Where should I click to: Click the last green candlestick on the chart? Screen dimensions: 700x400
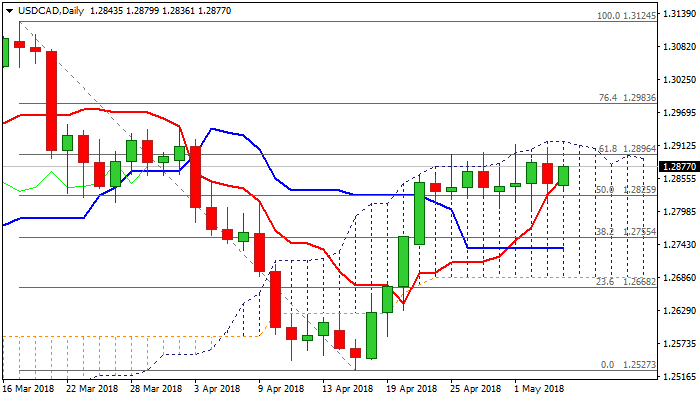[563, 175]
